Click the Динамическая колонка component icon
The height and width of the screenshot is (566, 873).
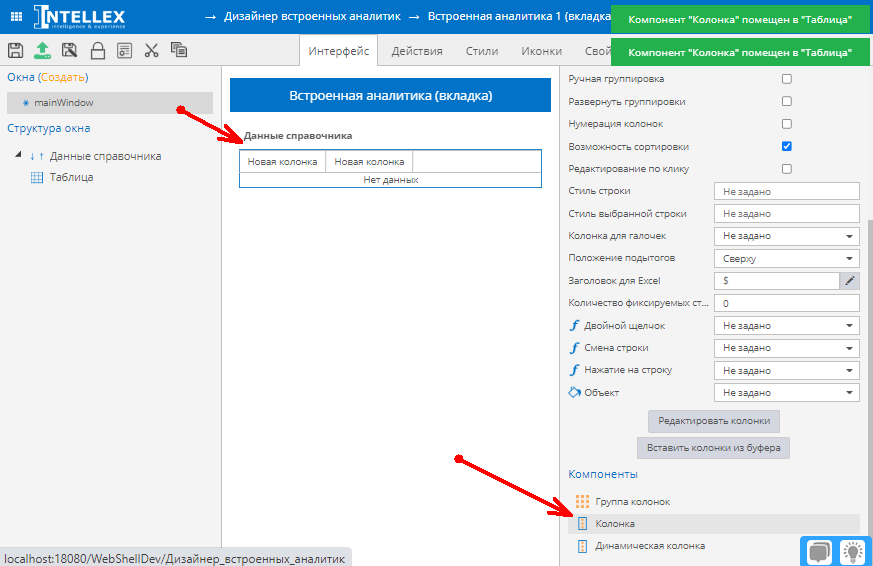pyautogui.click(x=582, y=546)
